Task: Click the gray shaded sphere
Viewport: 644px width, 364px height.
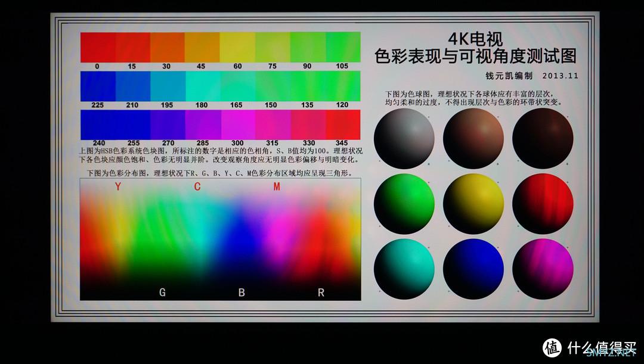Action: pyautogui.click(x=404, y=139)
